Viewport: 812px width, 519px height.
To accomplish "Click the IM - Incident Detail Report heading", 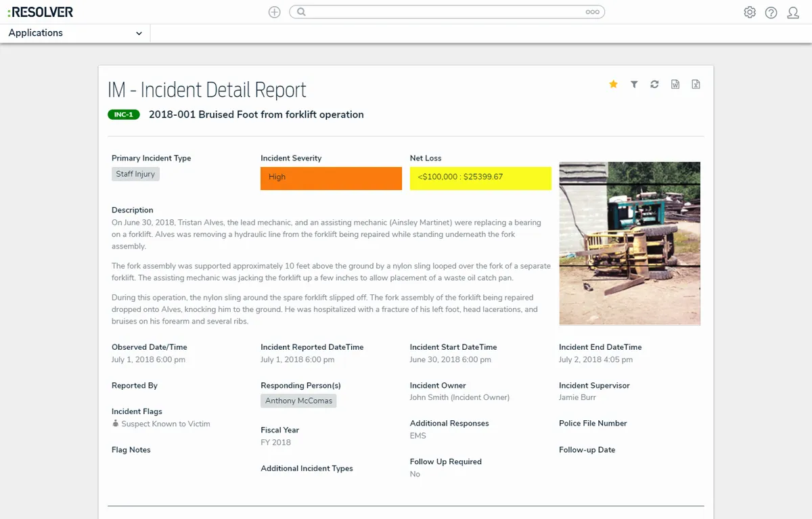I will pyautogui.click(x=207, y=90).
